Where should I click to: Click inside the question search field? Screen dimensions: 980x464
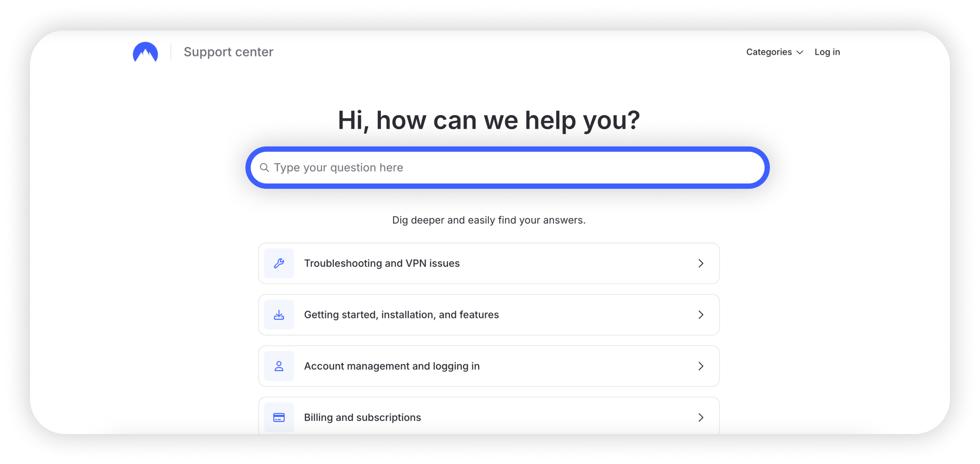(x=486, y=168)
